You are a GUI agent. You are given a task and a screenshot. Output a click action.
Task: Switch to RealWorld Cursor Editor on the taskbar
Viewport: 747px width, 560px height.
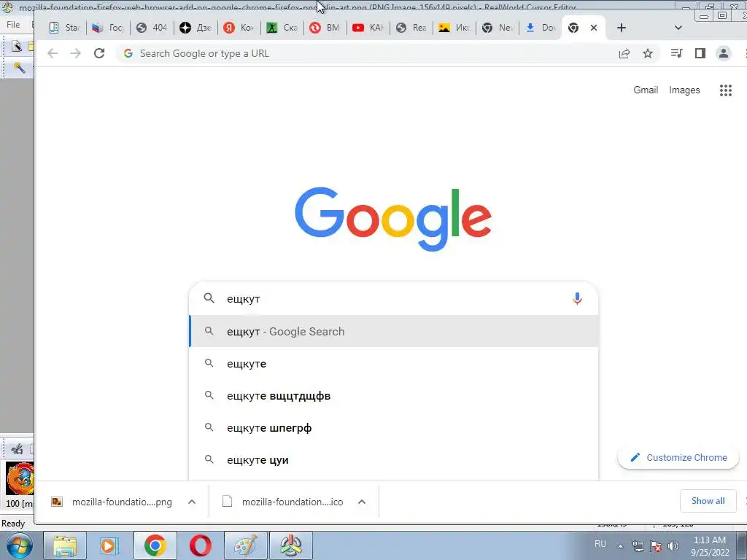[291, 545]
